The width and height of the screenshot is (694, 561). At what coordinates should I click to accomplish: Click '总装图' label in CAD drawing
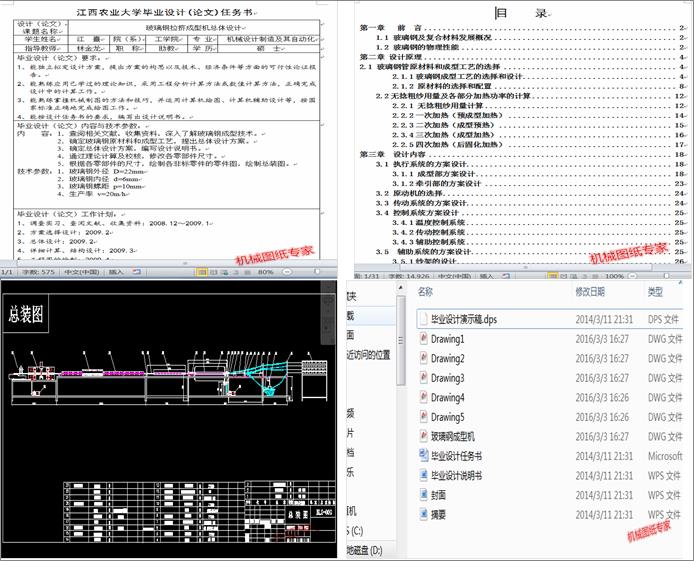(x=26, y=314)
